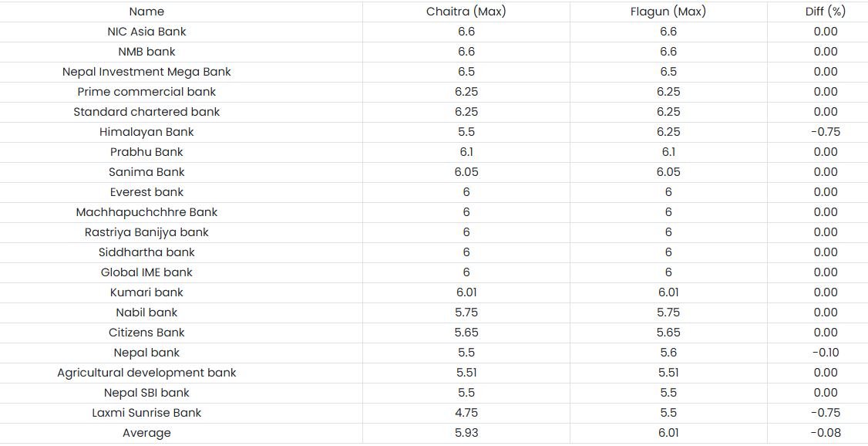Click the Citizens Bank name cell
The height and width of the screenshot is (446, 868).
(146, 333)
